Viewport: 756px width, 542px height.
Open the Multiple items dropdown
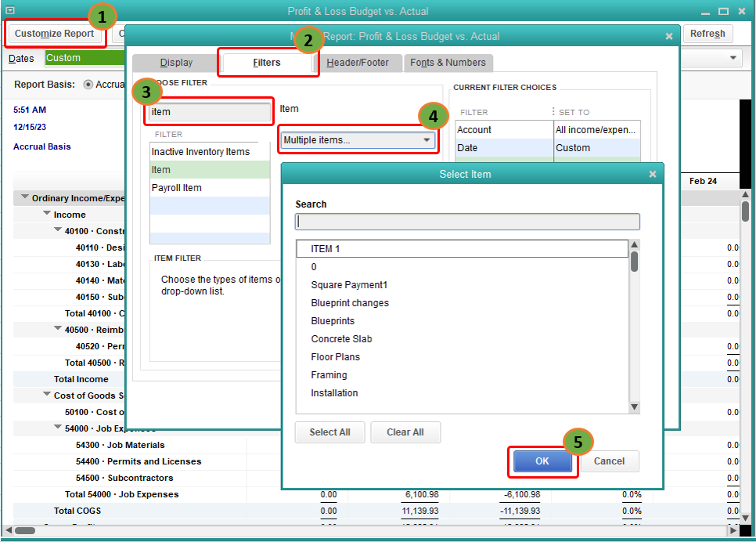[x=358, y=140]
